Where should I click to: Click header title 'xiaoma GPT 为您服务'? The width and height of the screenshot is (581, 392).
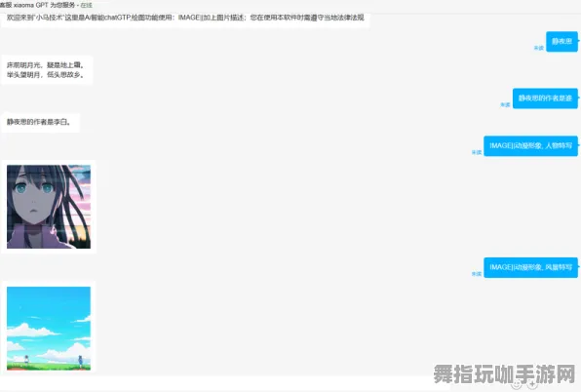coord(44,5)
